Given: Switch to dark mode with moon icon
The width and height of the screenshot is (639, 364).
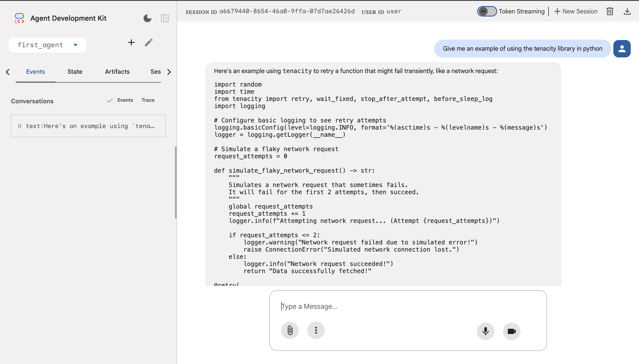Looking at the screenshot, I should point(147,18).
